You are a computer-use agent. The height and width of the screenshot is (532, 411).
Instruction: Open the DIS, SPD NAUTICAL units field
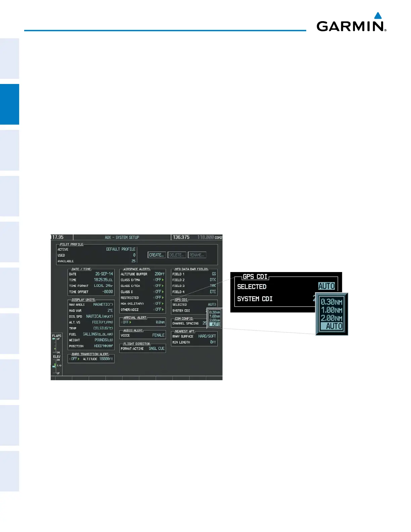[x=99, y=316]
